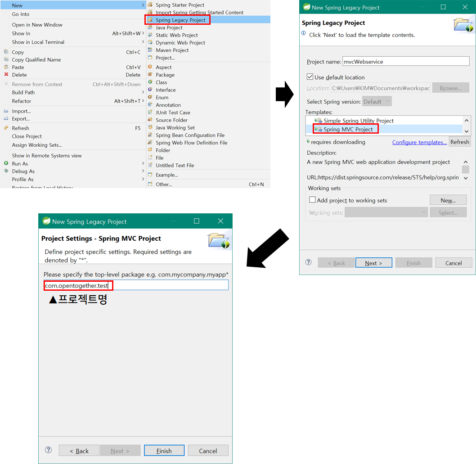The height and width of the screenshot is (464, 476).
Task: Click Cancel in Spring Legacy Project dialog
Action: 454,263
